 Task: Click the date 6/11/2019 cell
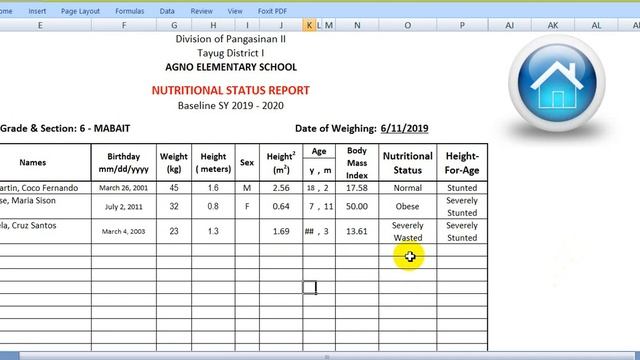click(404, 129)
